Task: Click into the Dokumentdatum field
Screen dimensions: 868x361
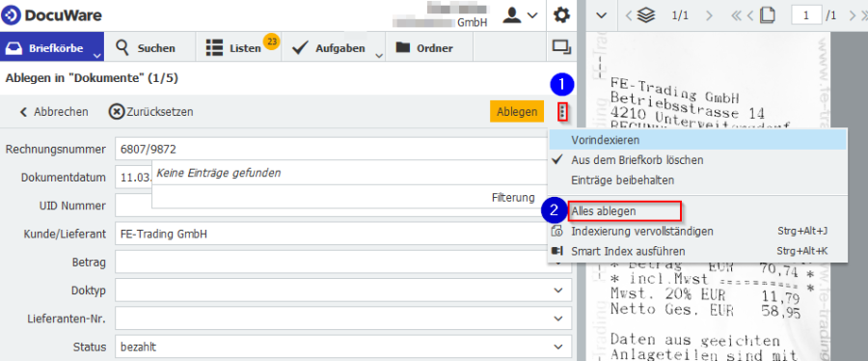Action: click(x=133, y=178)
